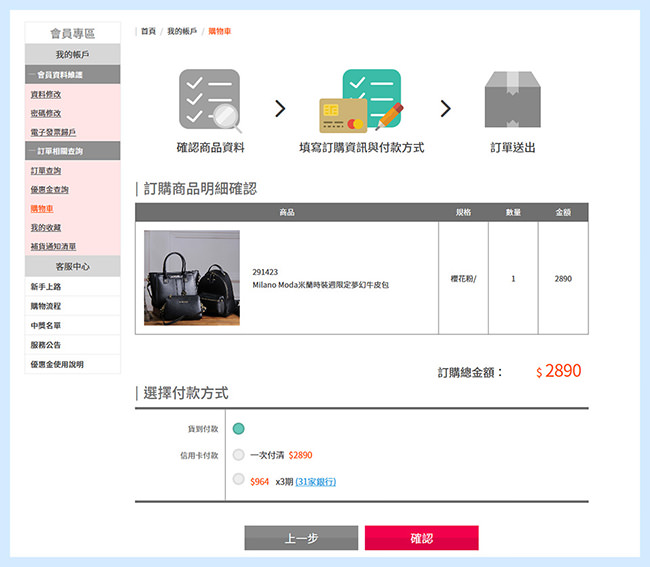The height and width of the screenshot is (567, 650).
Task: Click the arrow between steps one and two
Action: (280, 108)
